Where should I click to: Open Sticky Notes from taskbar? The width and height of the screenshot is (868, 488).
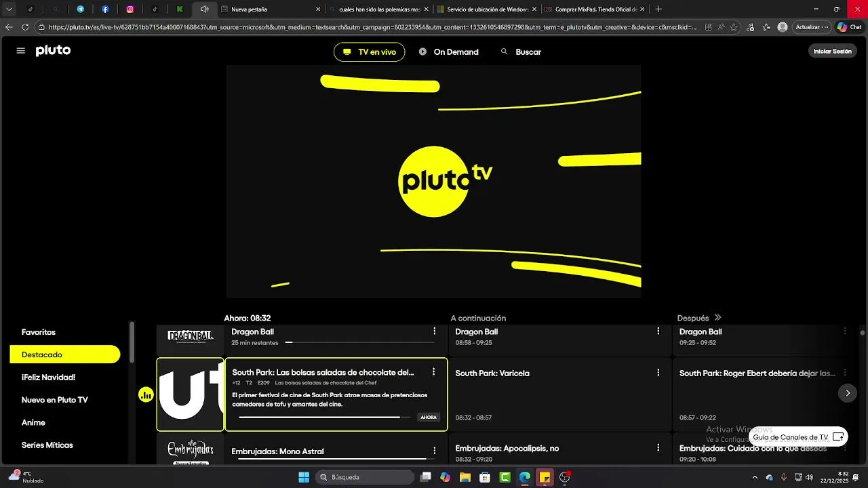coord(545,477)
